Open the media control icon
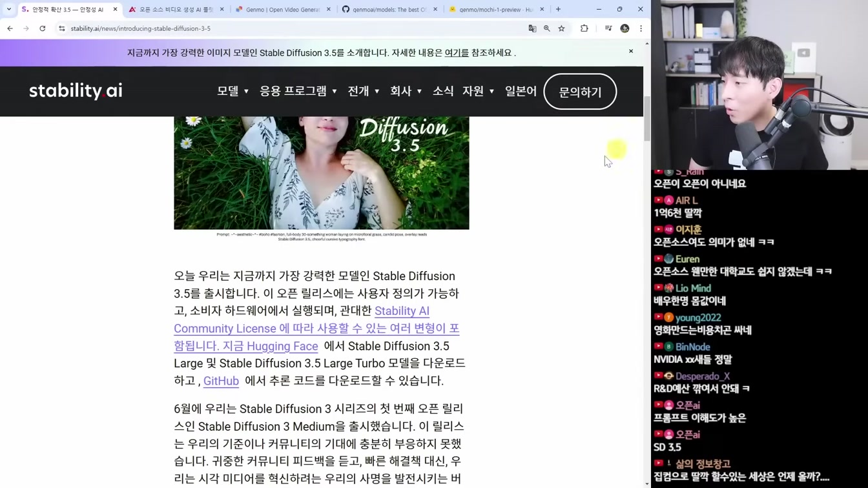Screen dimensions: 868x488 [608, 28]
